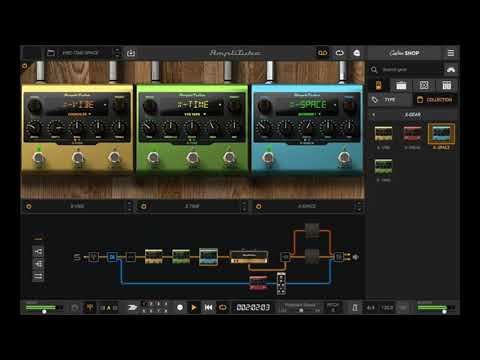480x360 pixels.
Task: Select the blue X-SPACE pedal in chain
Action: 208,256
